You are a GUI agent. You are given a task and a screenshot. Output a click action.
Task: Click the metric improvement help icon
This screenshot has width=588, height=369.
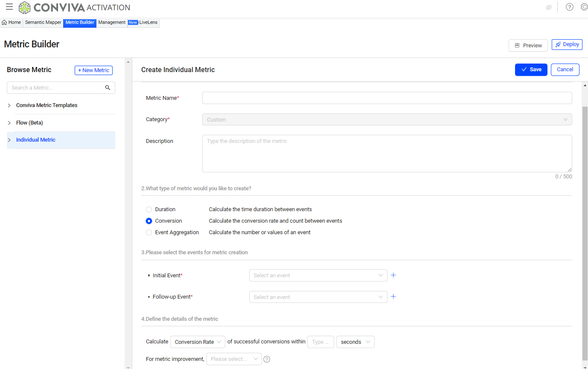[267, 359]
